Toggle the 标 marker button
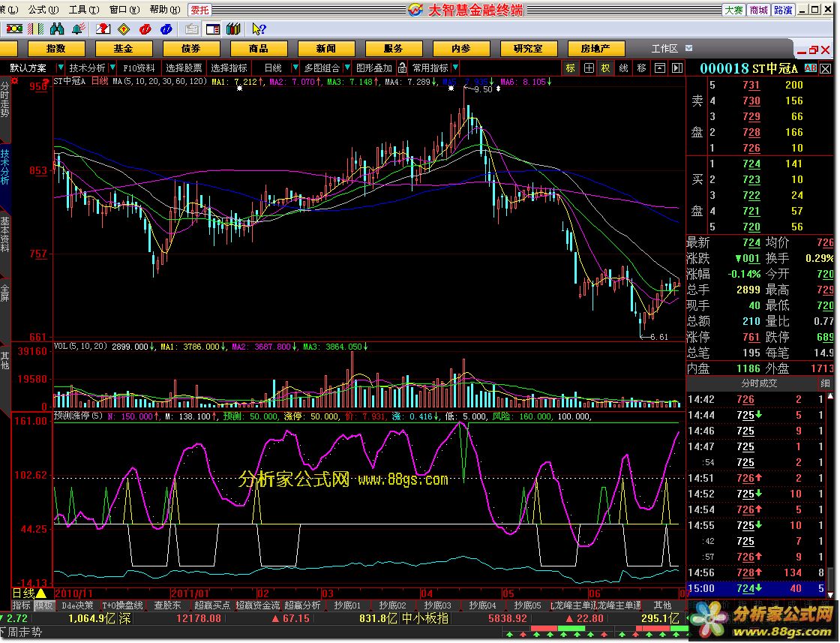This screenshot has width=840, height=643. point(571,68)
